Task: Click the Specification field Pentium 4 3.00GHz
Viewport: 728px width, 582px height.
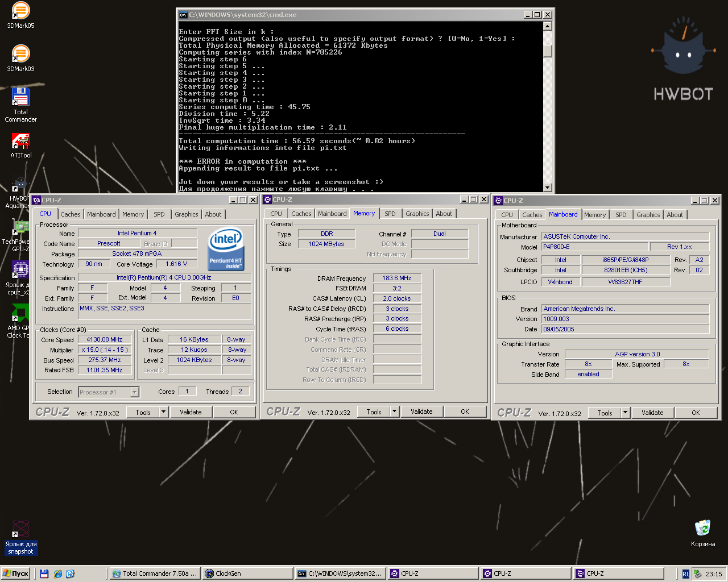Action: coord(164,277)
